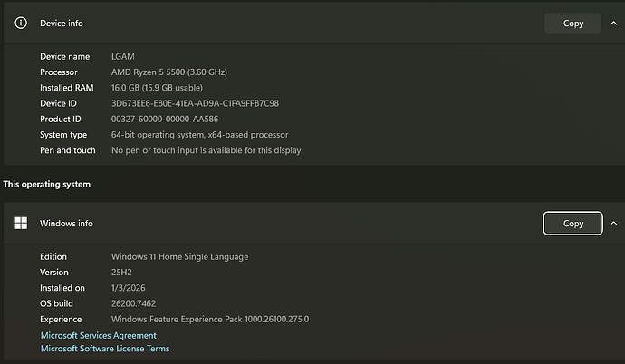The height and width of the screenshot is (364, 625).
Task: Click the Device ID value string
Action: (195, 103)
